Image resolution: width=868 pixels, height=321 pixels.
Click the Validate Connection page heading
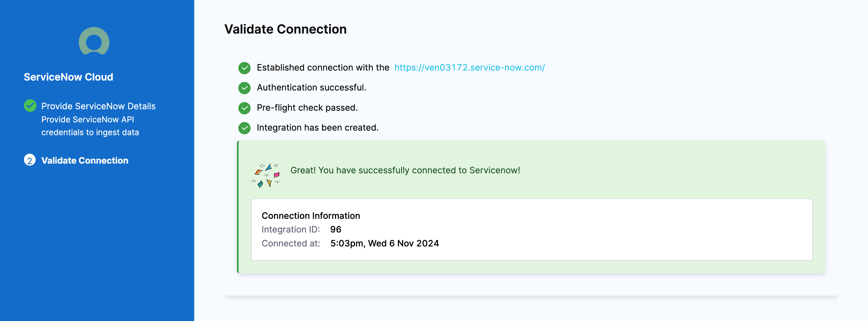click(x=285, y=29)
